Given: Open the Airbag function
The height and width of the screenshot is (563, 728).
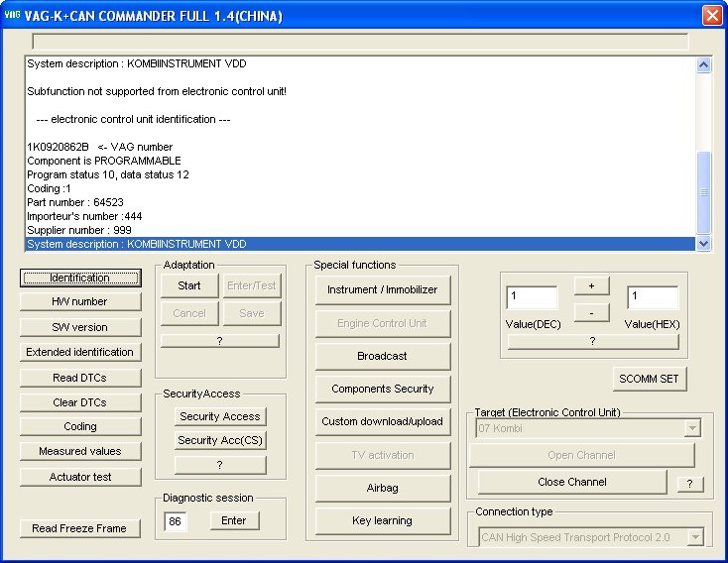Looking at the screenshot, I should [383, 489].
